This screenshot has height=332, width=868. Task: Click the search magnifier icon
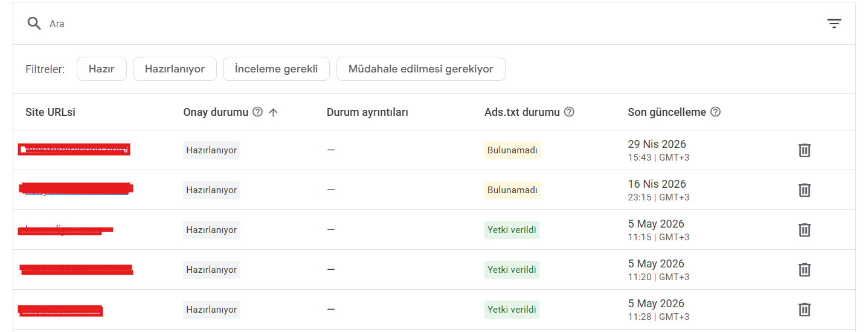pyautogui.click(x=34, y=24)
